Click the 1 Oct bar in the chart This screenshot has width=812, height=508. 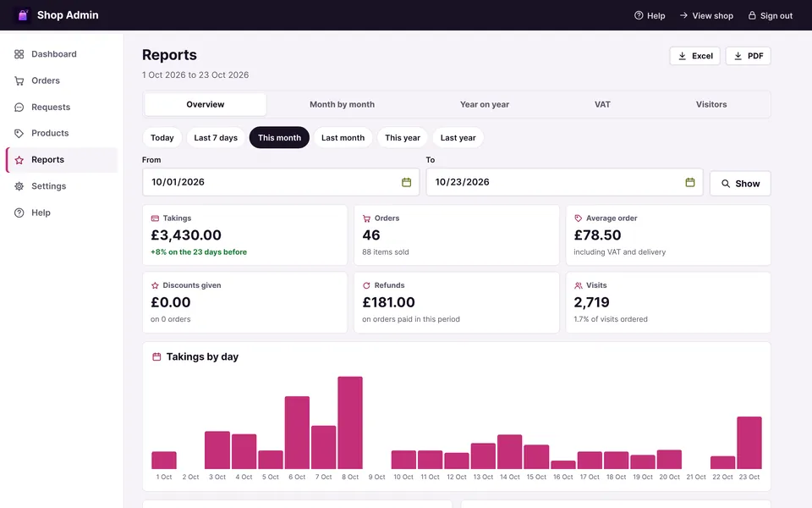[164, 461]
